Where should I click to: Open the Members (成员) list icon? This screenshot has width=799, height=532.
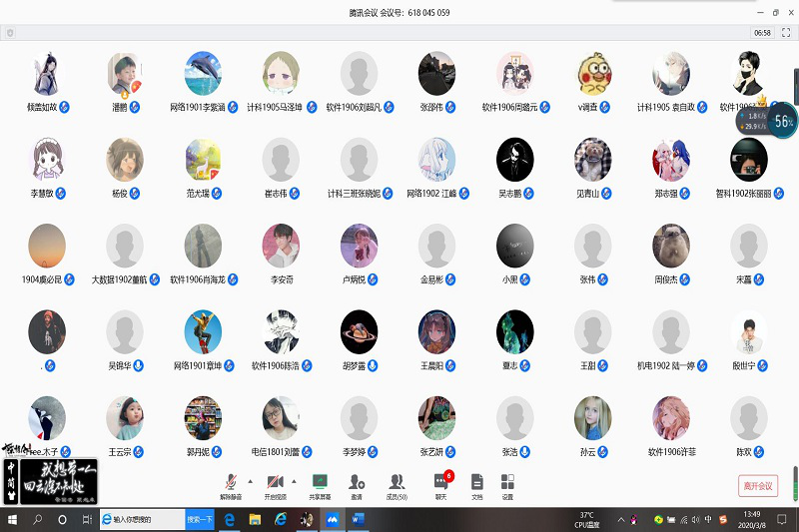[x=397, y=483]
